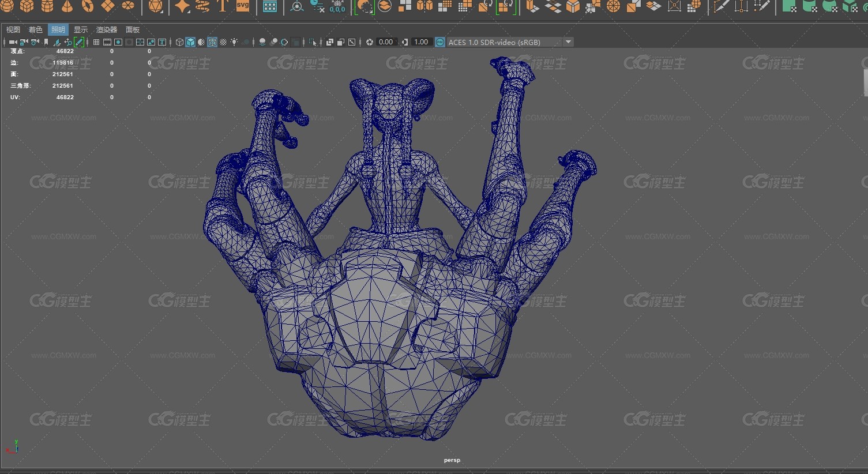
Task: Click the gamma value field 1.00
Action: [421, 42]
